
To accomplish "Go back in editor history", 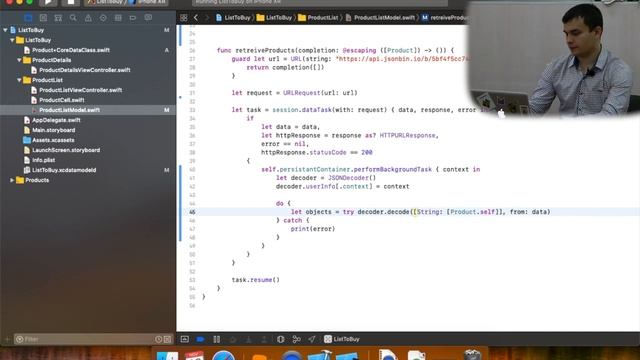I will pos(196,18).
